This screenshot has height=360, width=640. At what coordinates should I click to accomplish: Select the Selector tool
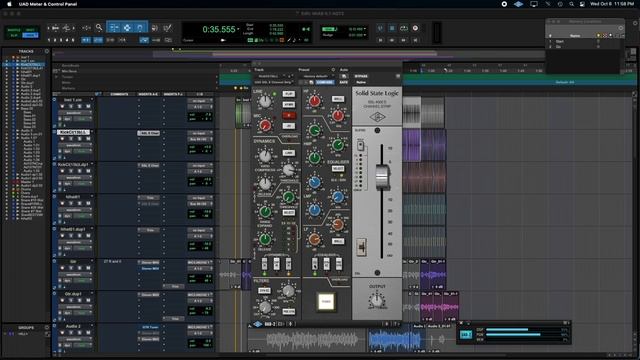(x=127, y=28)
